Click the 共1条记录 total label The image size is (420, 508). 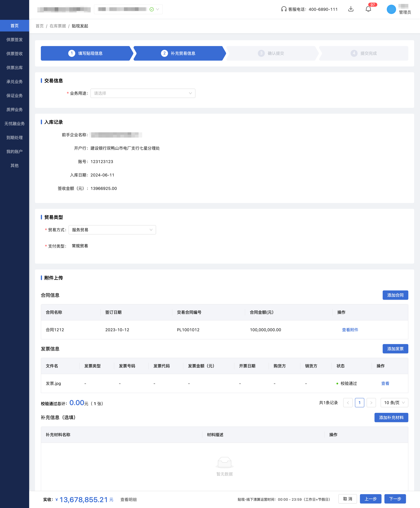point(328,403)
